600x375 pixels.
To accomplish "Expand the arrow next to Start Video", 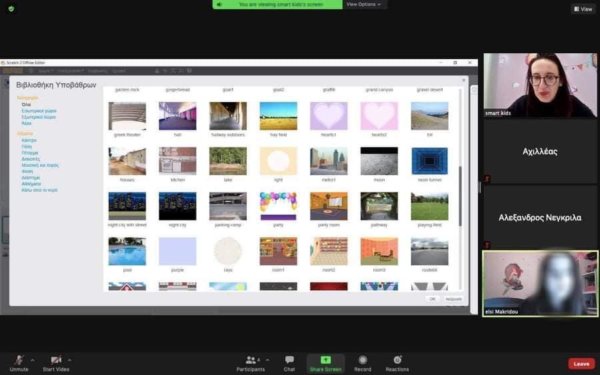I will 69,360.
